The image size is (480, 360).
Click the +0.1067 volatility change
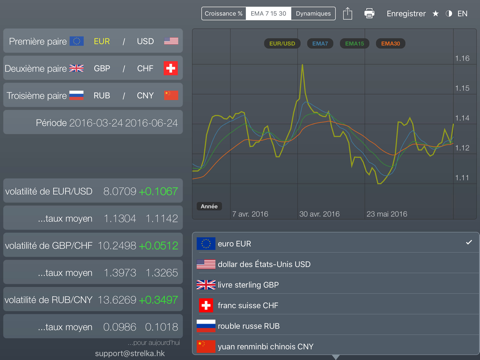pos(158,191)
